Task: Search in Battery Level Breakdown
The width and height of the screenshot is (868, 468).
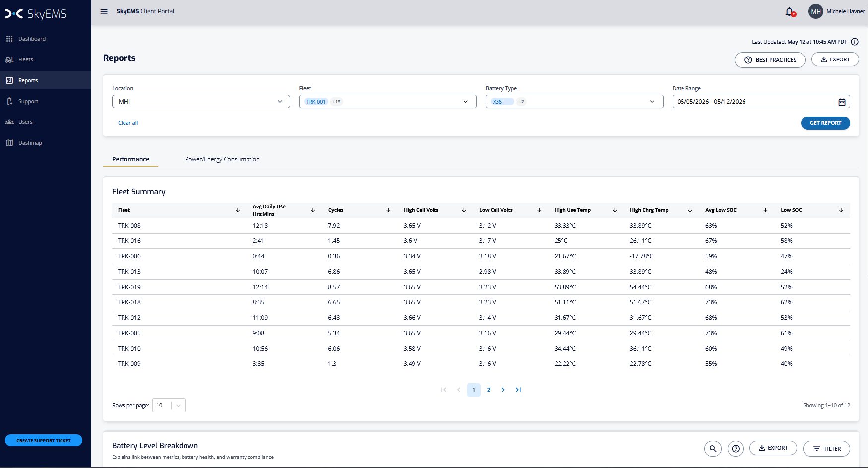Action: pyautogui.click(x=713, y=449)
